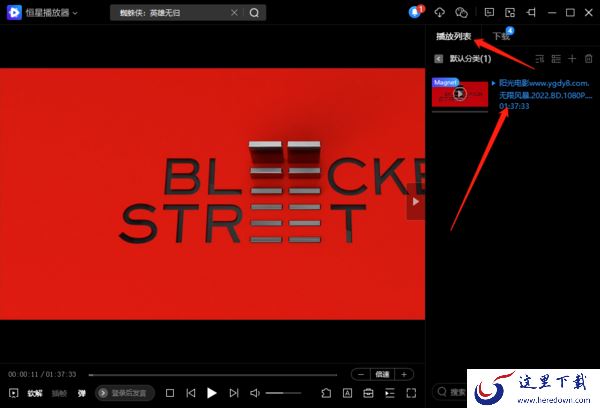600x408 pixels.
Task: Toggle the 弹 danmaku switch
Action: coord(82,393)
